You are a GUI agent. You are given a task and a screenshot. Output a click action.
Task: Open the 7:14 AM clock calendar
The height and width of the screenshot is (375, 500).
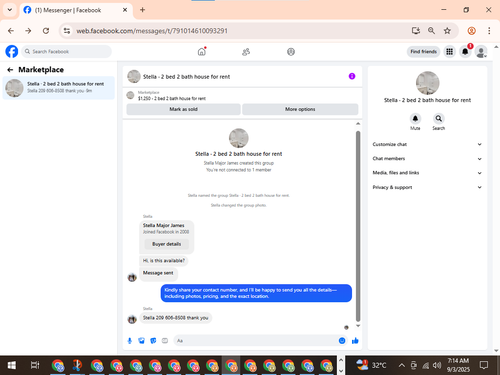(458, 365)
